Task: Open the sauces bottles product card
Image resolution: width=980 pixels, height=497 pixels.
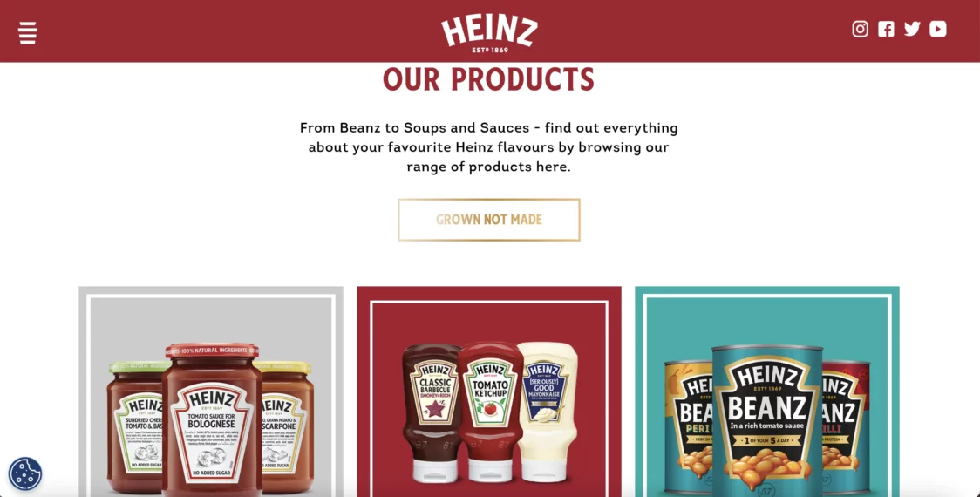Action: click(x=489, y=391)
